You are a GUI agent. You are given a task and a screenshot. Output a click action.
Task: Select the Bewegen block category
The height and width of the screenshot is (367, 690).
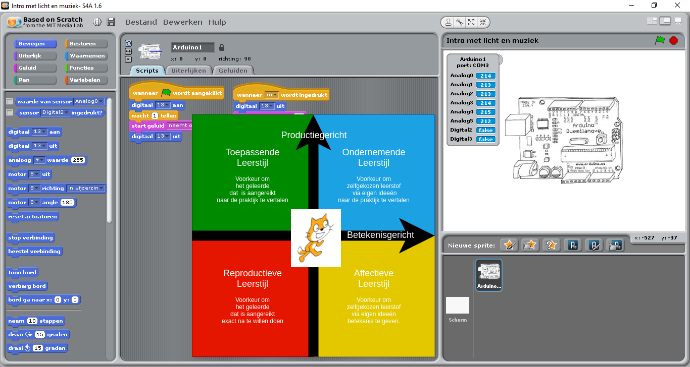35,44
